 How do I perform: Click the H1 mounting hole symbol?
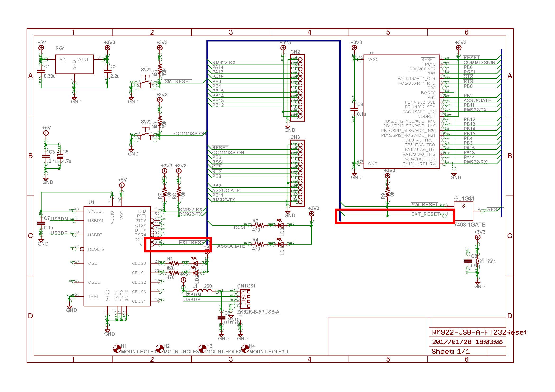tap(117, 349)
